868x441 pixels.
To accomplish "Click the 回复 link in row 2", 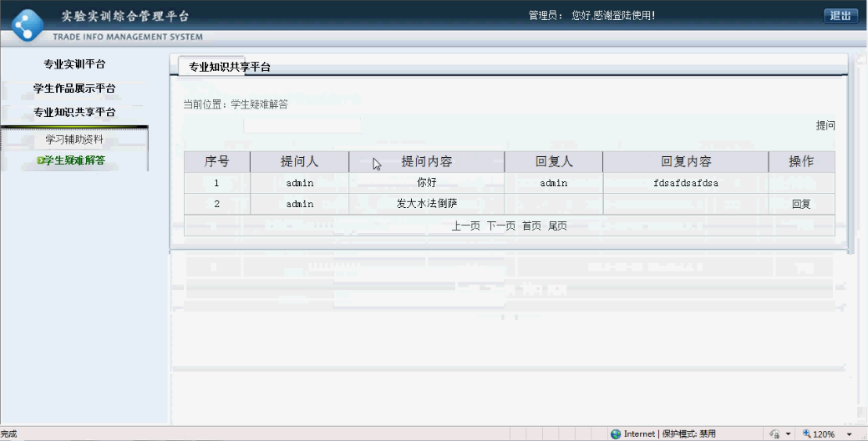I will [801, 204].
